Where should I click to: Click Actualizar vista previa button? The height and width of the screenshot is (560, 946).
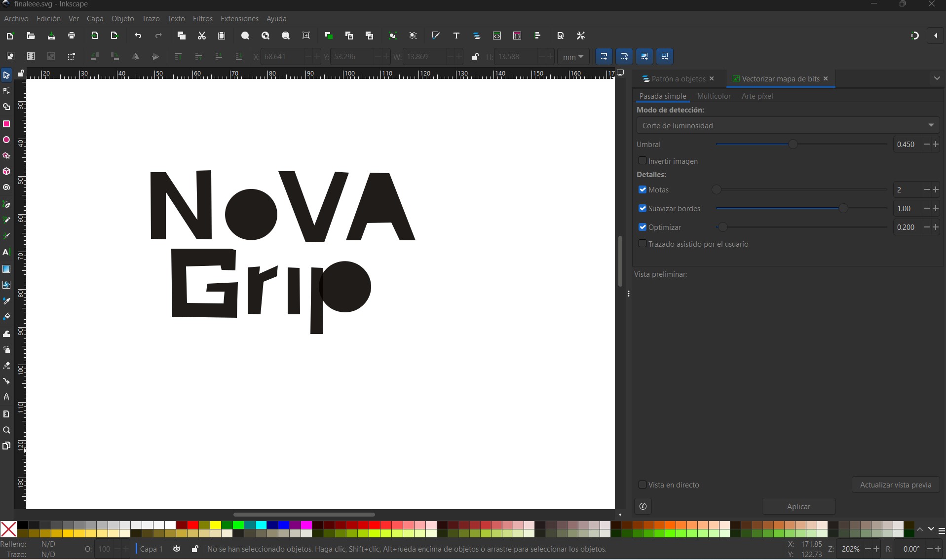tap(896, 485)
